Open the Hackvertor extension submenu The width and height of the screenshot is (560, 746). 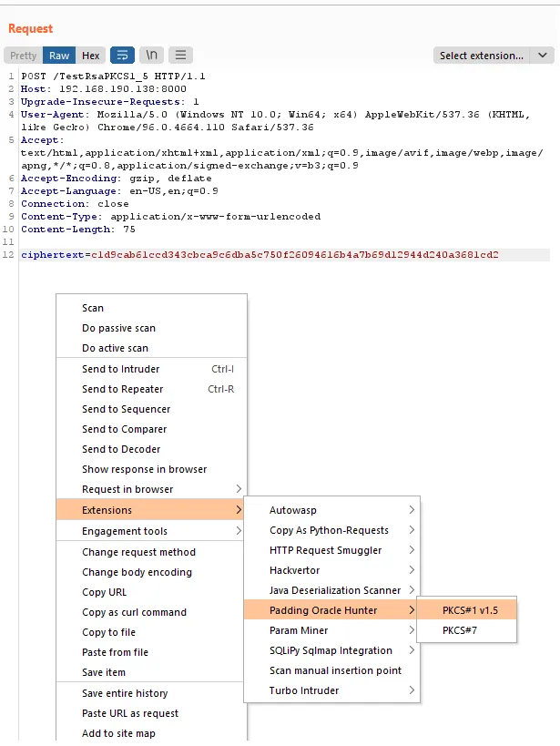(x=294, y=570)
